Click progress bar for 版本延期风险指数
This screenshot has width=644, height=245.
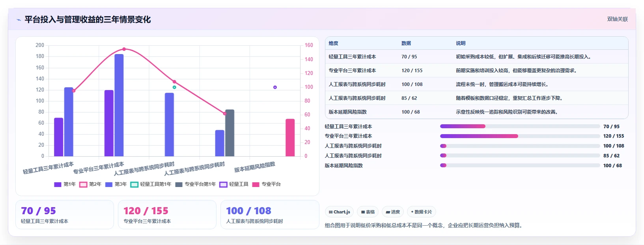tap(520, 166)
